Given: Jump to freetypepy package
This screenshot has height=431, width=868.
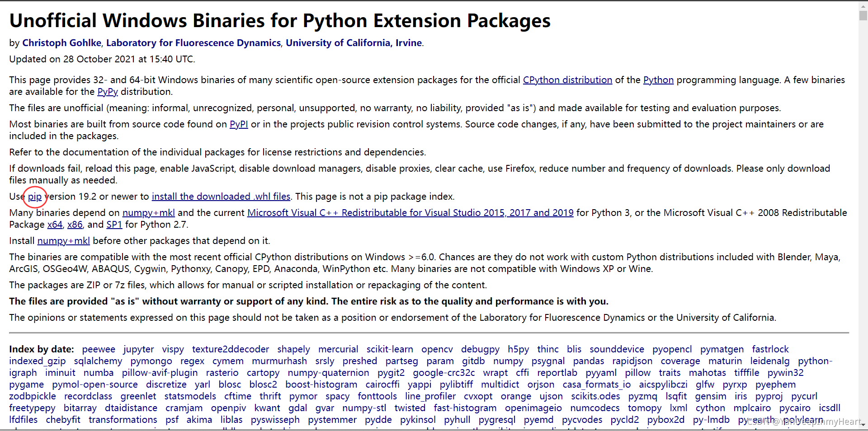Looking at the screenshot, I should 32,408.
